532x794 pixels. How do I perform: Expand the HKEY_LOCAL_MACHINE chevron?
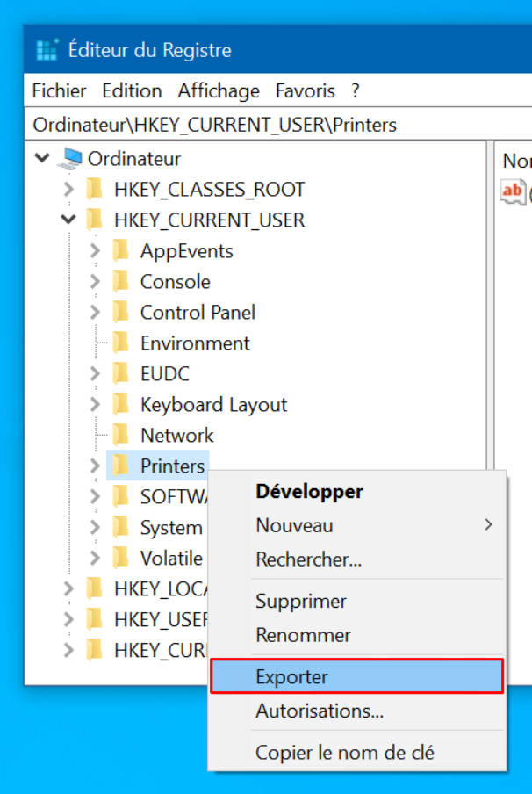coord(68,589)
